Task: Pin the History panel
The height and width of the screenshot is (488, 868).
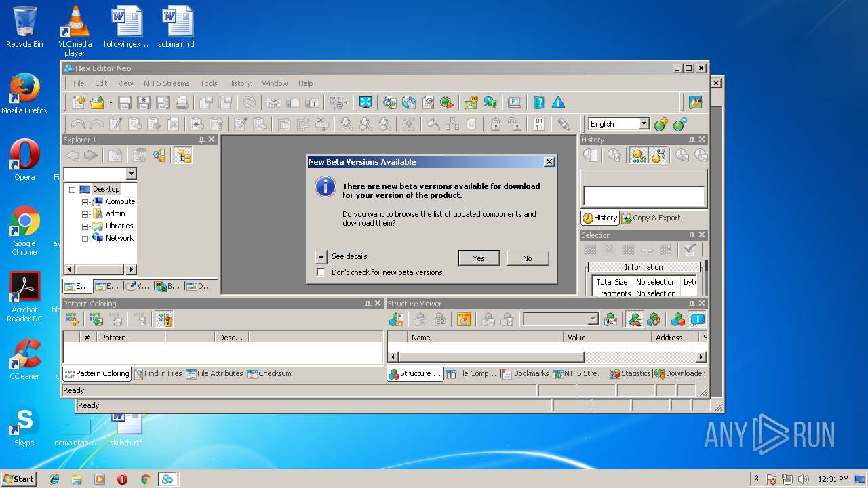Action: pos(692,140)
